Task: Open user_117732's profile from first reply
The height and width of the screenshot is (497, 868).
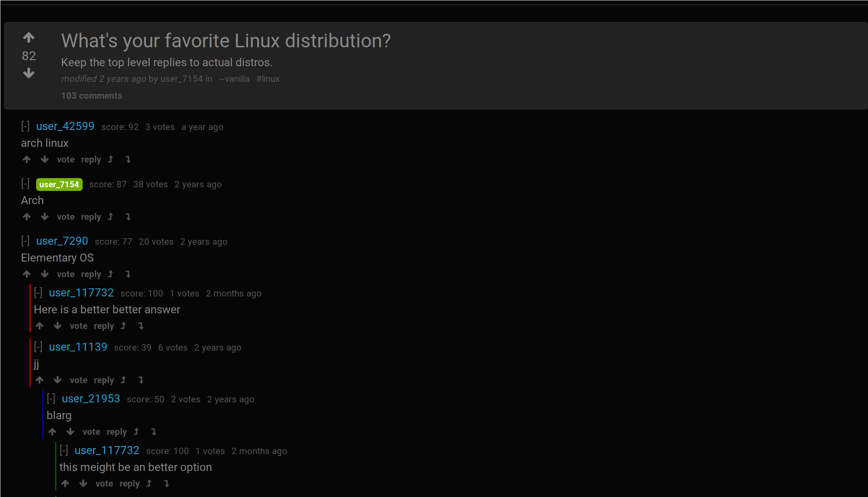Action: coord(81,293)
